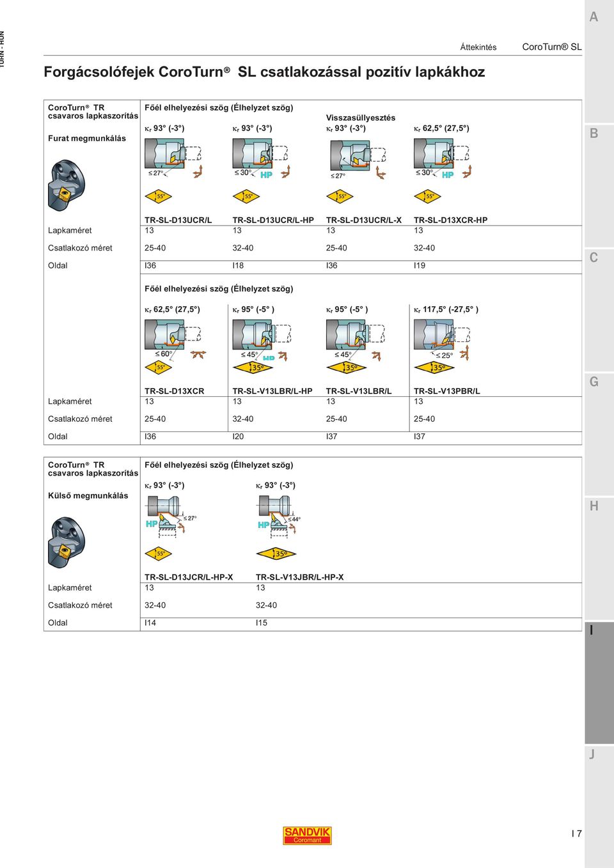Click the HP badge in the TR-SL-D13XCR-HP diagram
This screenshot has width=614, height=868.
(x=448, y=174)
